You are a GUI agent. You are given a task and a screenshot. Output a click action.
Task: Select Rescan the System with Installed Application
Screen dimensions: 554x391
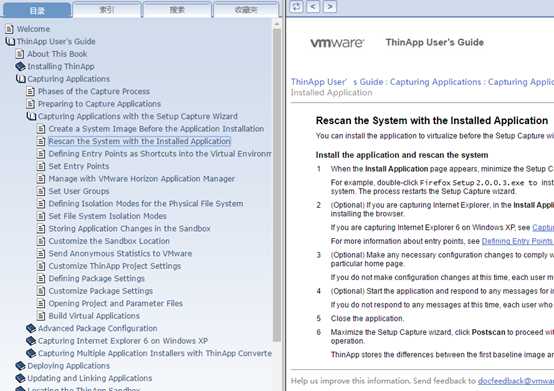[x=139, y=141]
